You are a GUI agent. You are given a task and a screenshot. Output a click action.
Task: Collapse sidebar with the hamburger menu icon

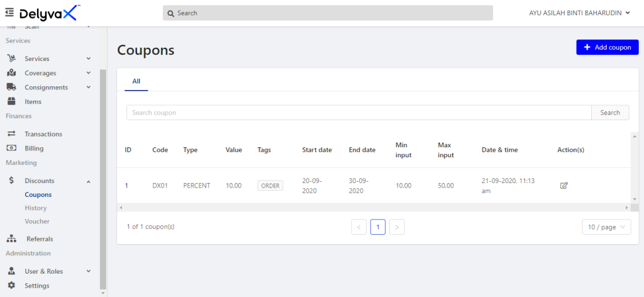point(9,13)
